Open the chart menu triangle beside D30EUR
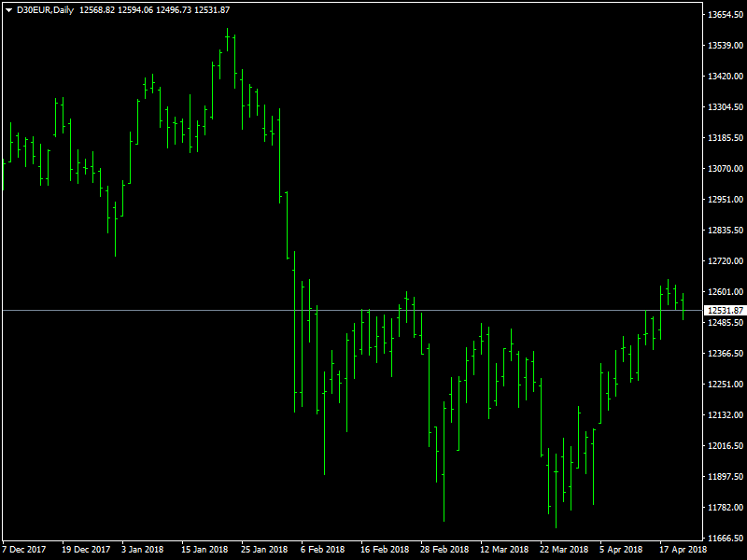Viewport: 747px width, 560px height. (x=9, y=10)
